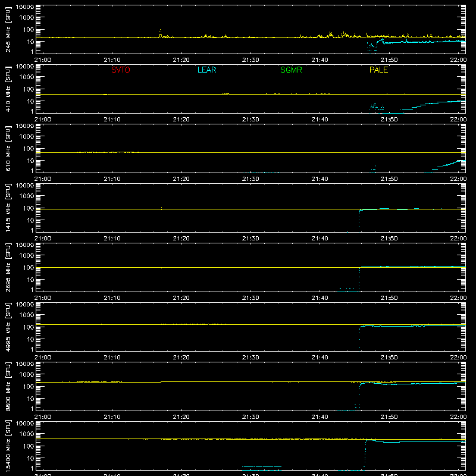
Task: Click 22:00 tick below the 610 MHz plot
Action: click(x=458, y=179)
